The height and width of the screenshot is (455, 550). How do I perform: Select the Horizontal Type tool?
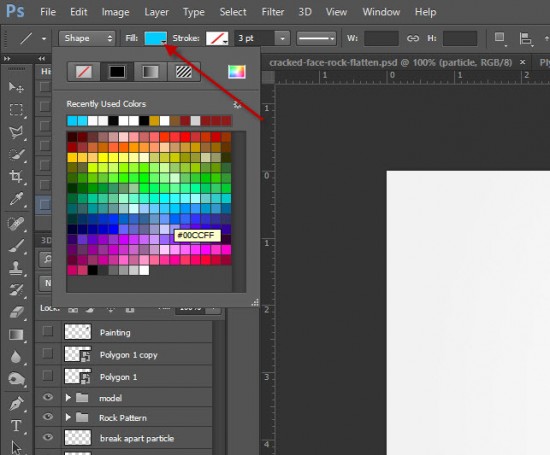coord(16,426)
